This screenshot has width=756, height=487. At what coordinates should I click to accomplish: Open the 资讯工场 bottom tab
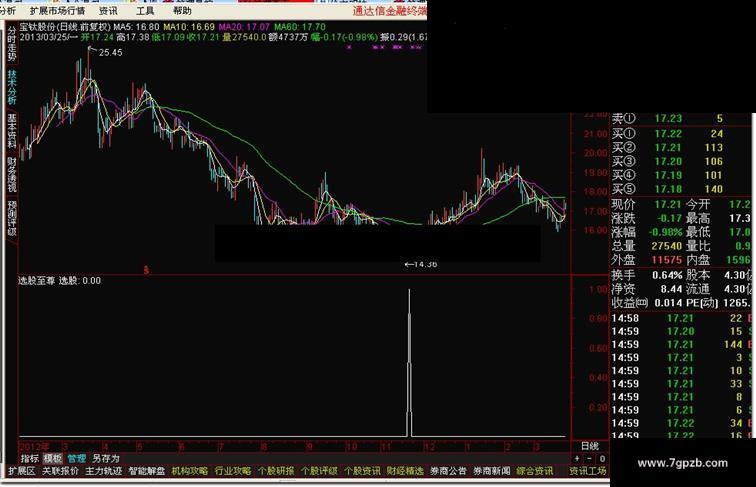point(587,471)
